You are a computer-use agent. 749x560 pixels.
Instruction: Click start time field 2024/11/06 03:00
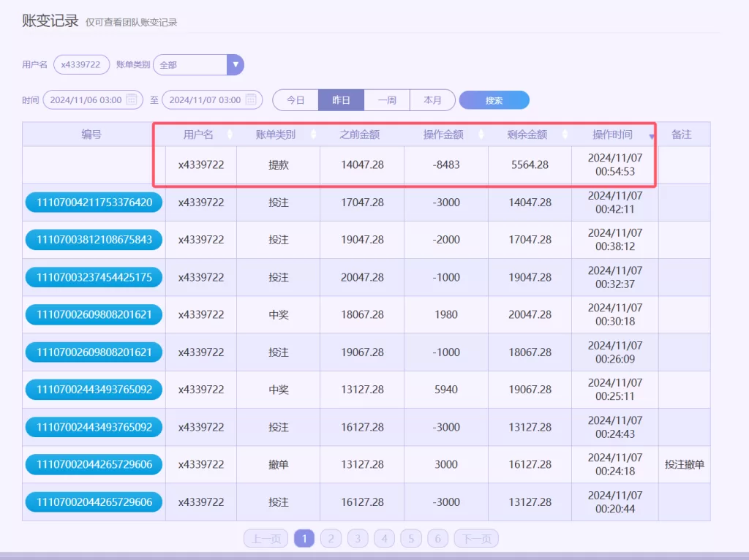coord(93,99)
